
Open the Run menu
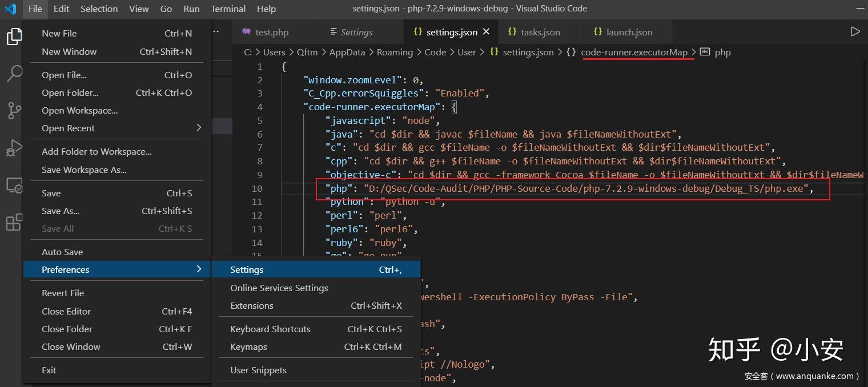(191, 9)
